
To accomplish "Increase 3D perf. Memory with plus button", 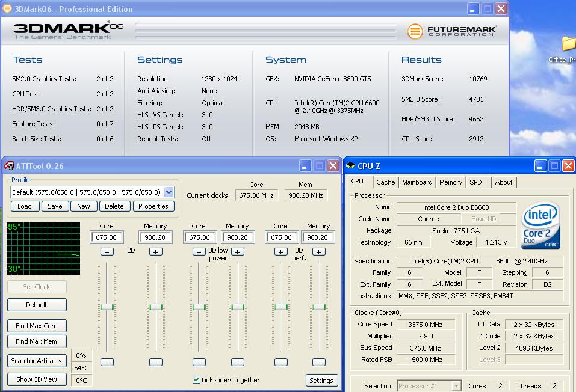I will point(319,252).
